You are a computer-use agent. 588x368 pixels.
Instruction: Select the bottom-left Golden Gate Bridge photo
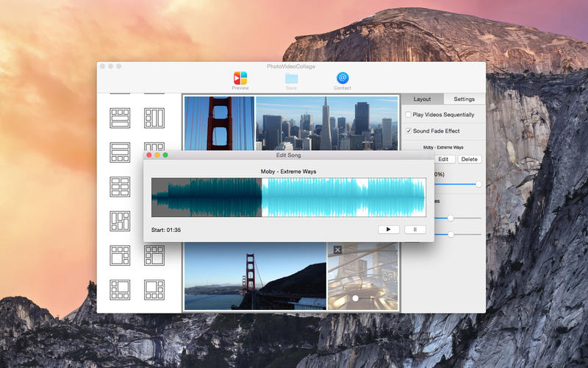[x=254, y=276]
